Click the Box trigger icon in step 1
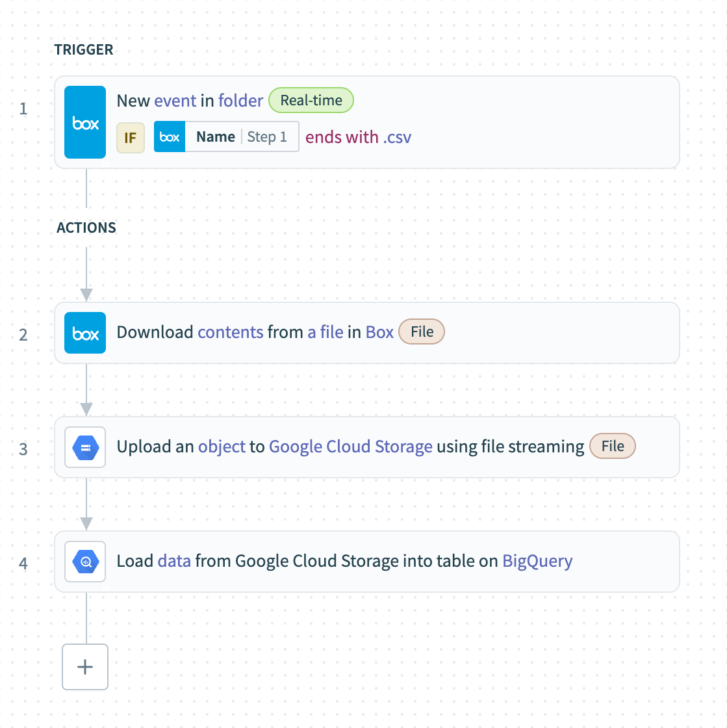Image resolution: width=727 pixels, height=728 pixels. [84, 122]
